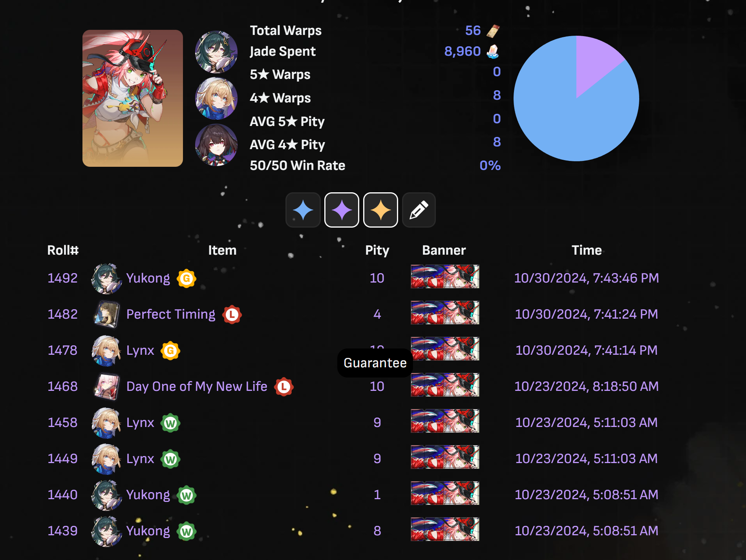746x560 pixels.
Task: Toggle the purple 4-star filter
Action: coord(342,210)
